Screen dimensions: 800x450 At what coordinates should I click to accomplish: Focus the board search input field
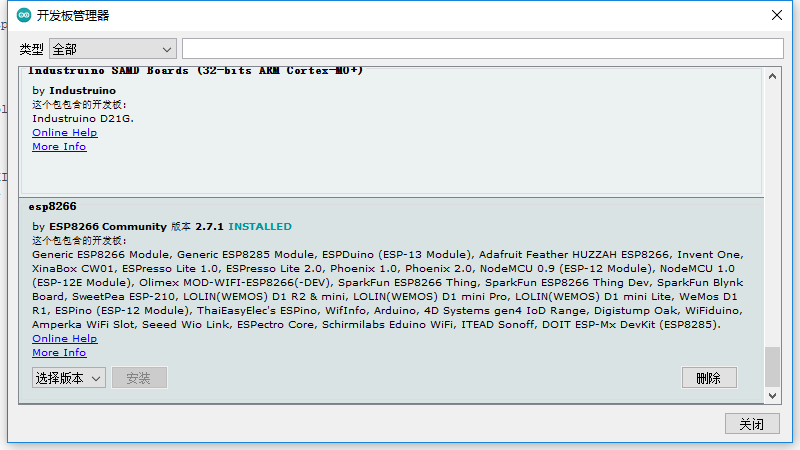(483, 48)
